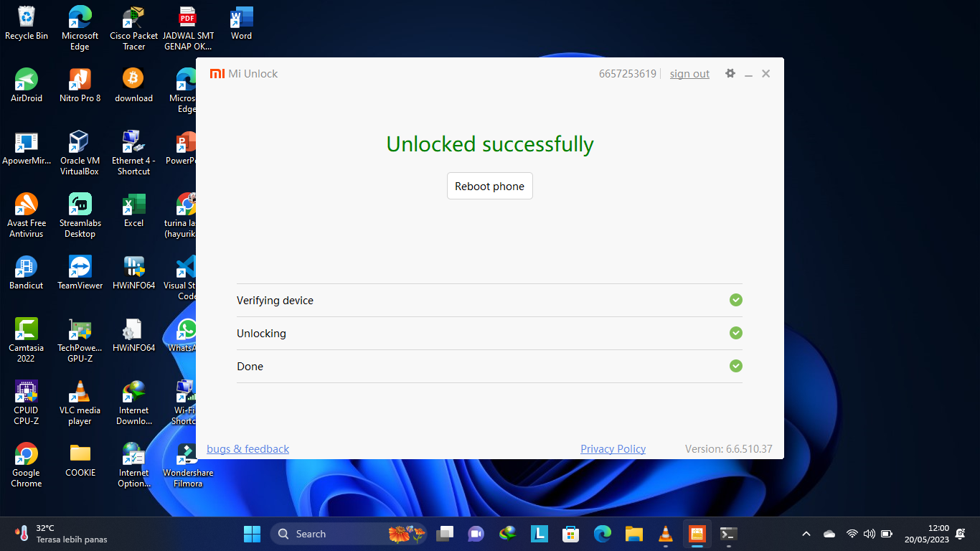The width and height of the screenshot is (980, 551).
Task: Select the Microsoft Edge desktop shortcut
Action: tap(80, 28)
